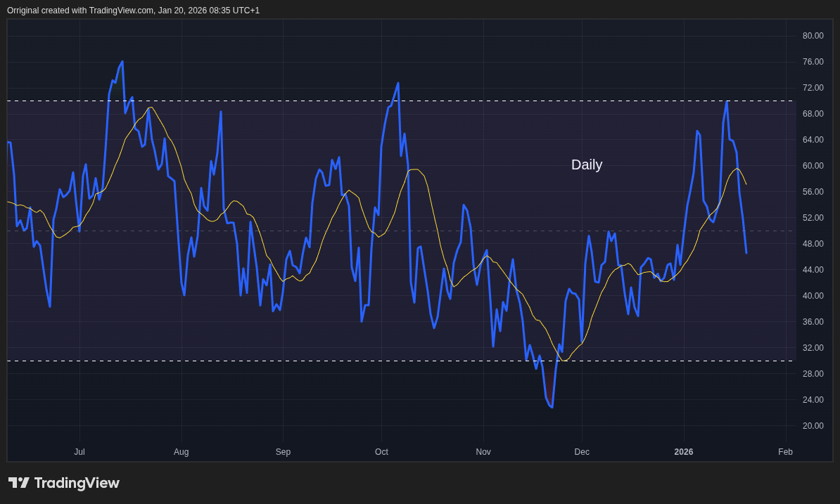840x504 pixels.
Task: Click the 56.00 scale value
Action: point(813,191)
